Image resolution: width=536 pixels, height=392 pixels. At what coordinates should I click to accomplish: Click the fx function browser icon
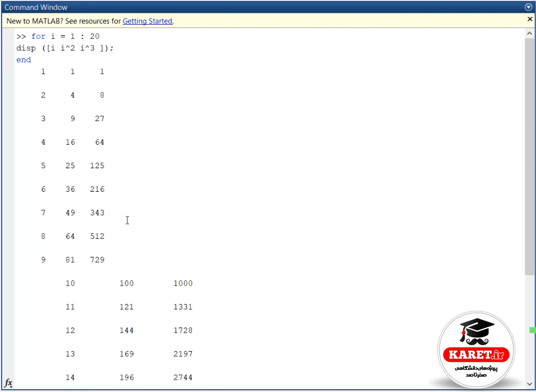(8, 383)
